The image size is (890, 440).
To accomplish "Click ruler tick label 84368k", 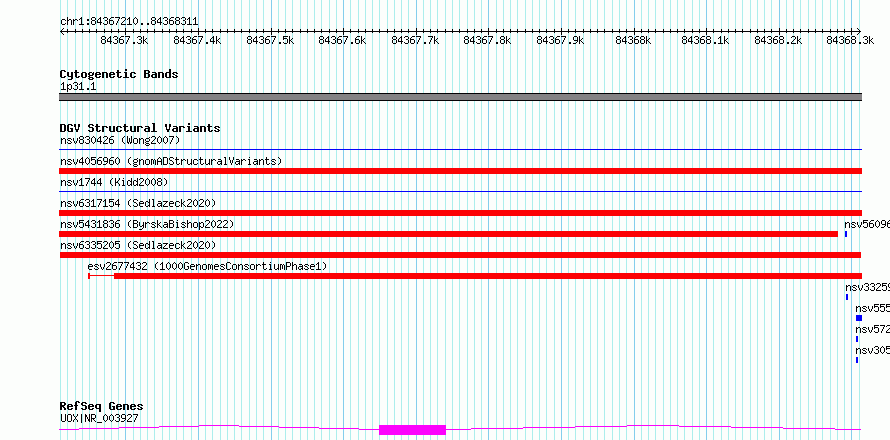I will click(633, 40).
